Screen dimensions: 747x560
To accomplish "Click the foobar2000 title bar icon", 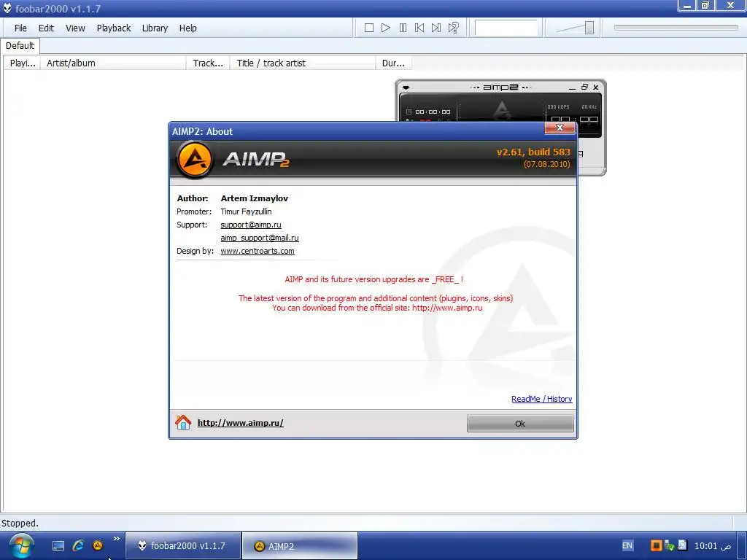I will tap(7, 9).
